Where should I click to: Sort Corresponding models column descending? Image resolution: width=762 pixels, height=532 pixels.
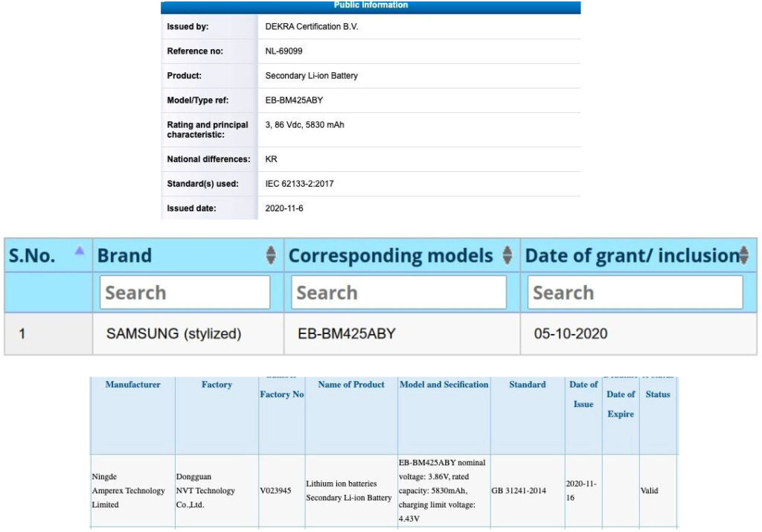click(507, 260)
